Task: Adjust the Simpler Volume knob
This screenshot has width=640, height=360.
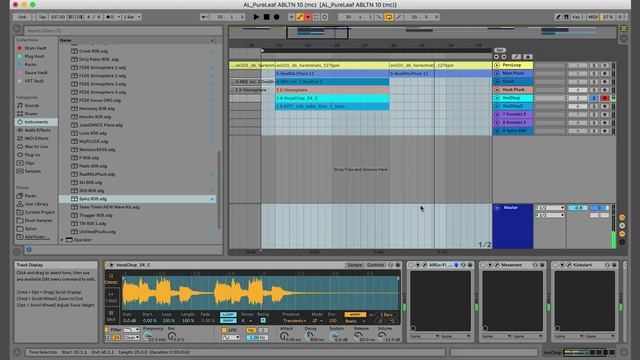Action: (x=381, y=336)
